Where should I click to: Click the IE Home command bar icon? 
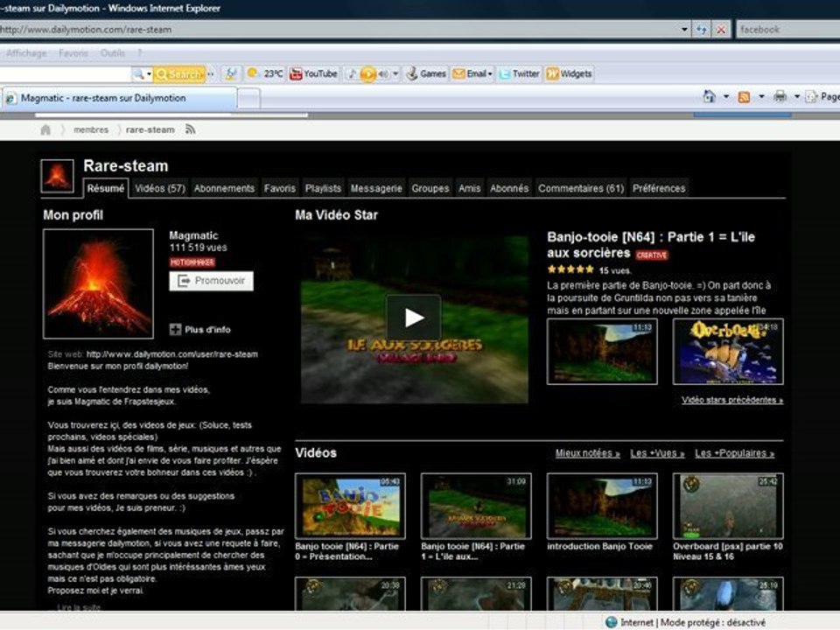pos(709,96)
